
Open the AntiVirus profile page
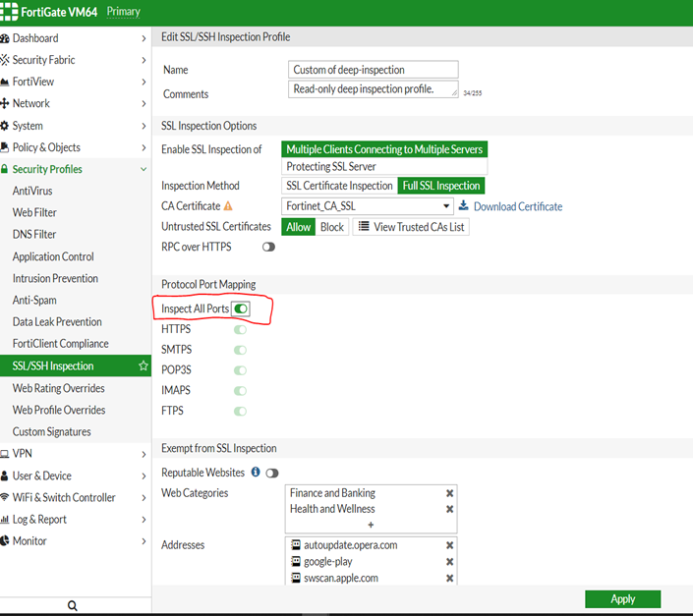(x=32, y=191)
